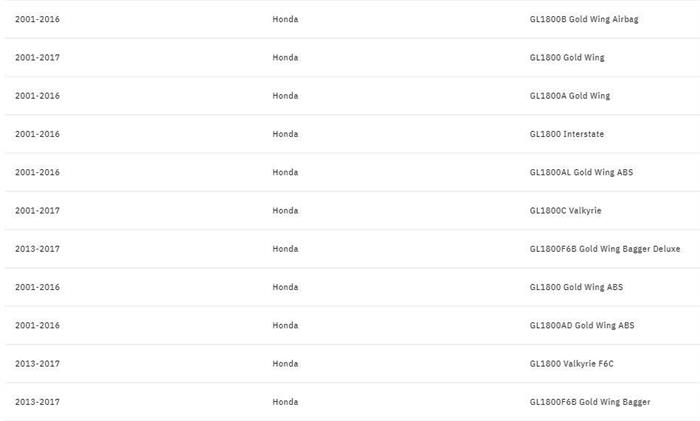Select the 2001-2017 year for GL1800 Gold Wing
Screen dimensions: 700x421
(x=37, y=58)
